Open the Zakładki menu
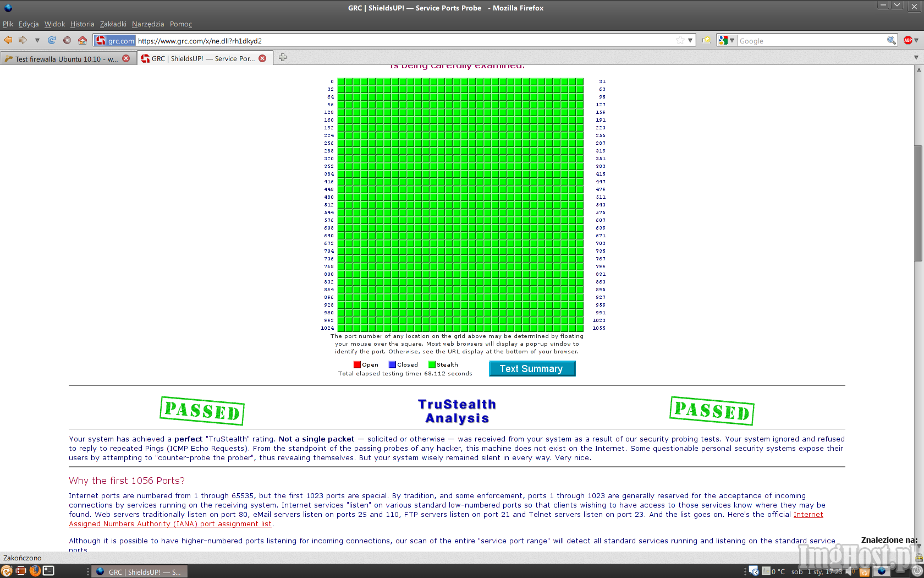924x578 pixels. click(x=113, y=24)
